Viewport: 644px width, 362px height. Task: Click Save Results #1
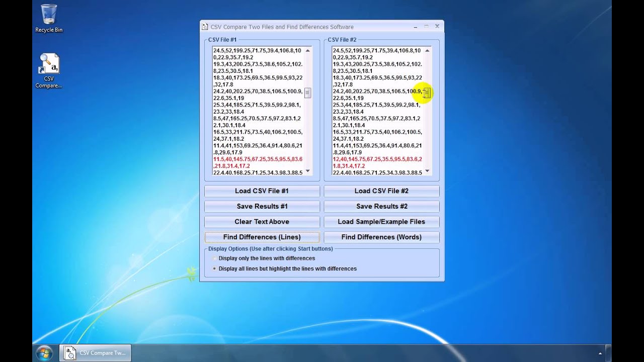[262, 206]
